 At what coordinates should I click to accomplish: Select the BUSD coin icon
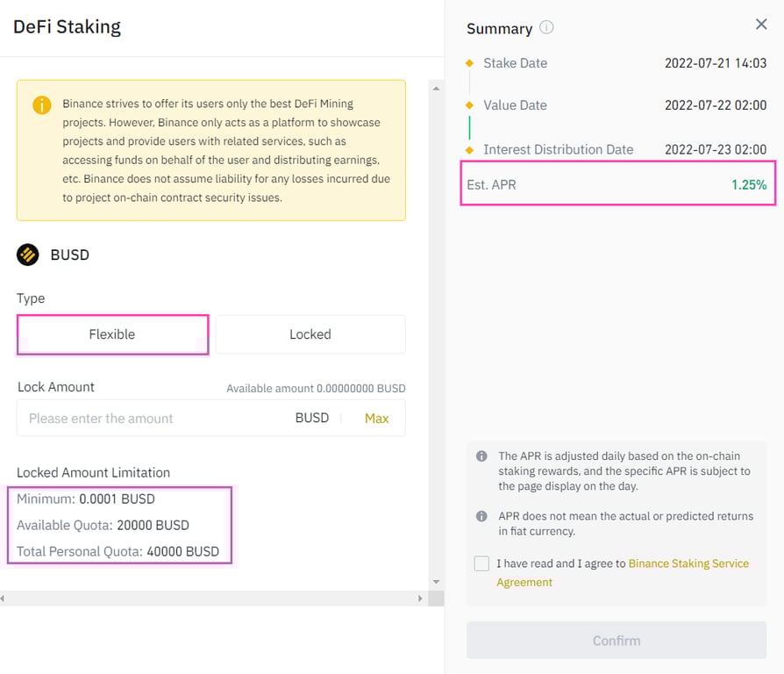tap(26, 255)
